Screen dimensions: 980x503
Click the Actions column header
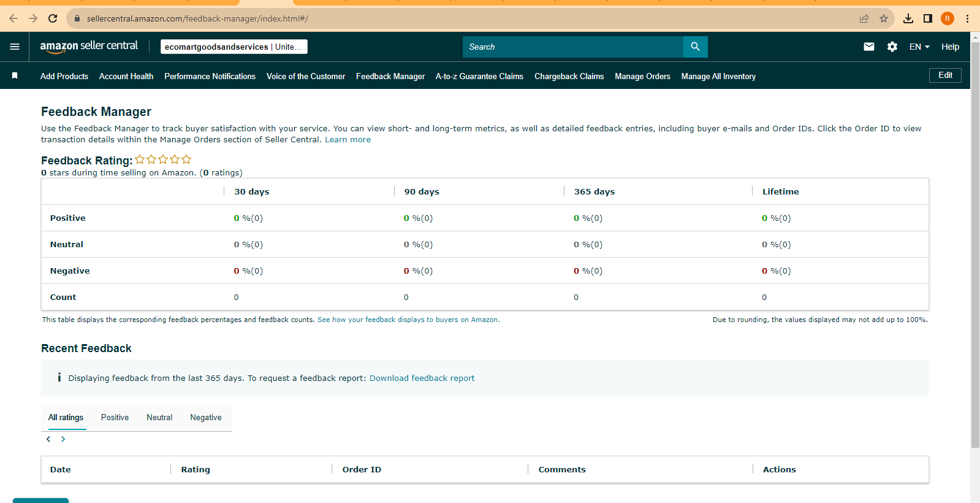[x=779, y=469]
